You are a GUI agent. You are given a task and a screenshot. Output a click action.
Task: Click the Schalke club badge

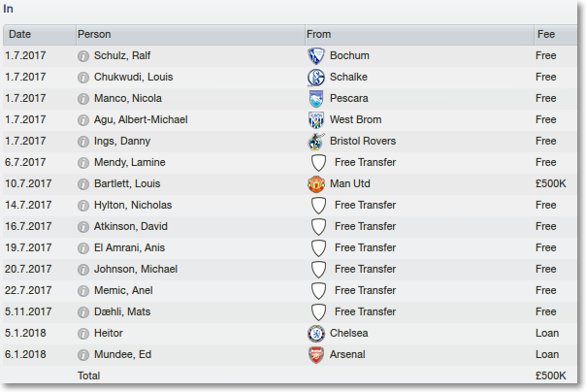316,78
